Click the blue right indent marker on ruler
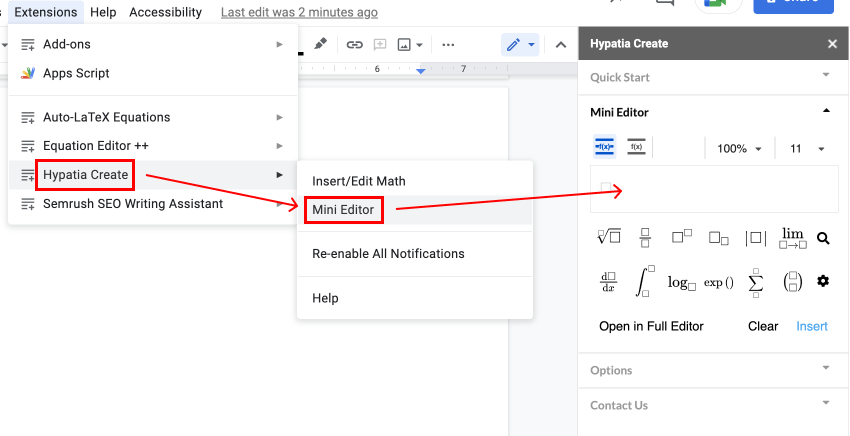Image resolution: width=850 pixels, height=436 pixels. [421, 71]
